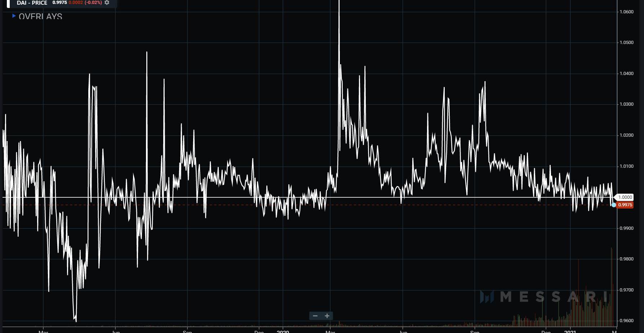Click the 2020 year axis label

point(283,331)
